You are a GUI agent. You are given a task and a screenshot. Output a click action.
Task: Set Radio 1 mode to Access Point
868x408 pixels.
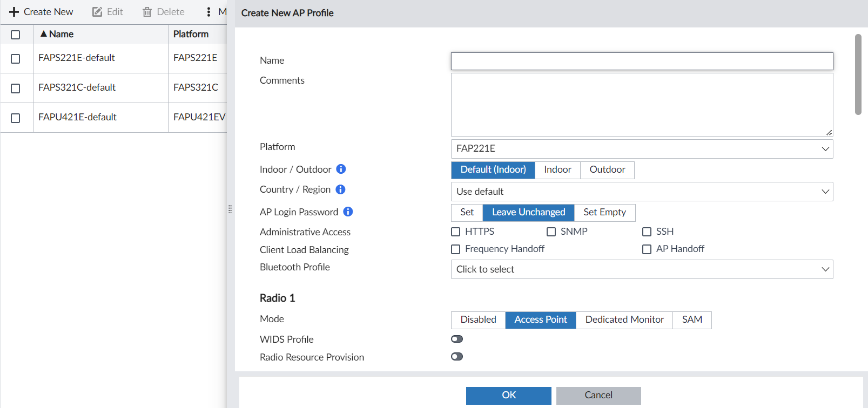(541, 320)
